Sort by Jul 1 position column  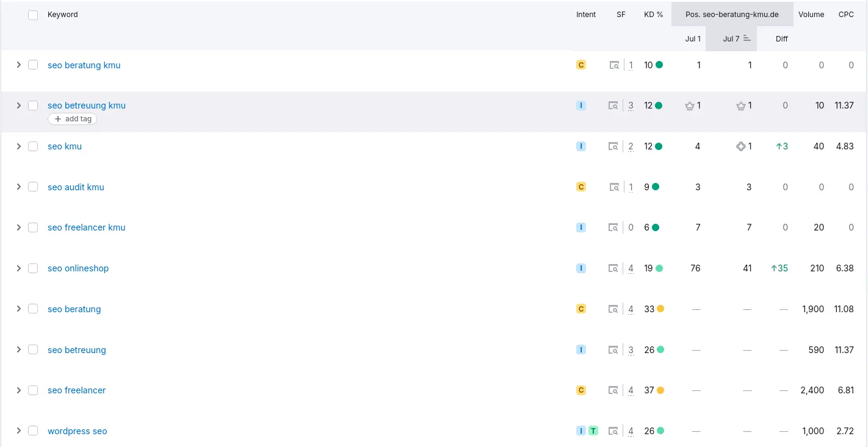pyautogui.click(x=693, y=38)
